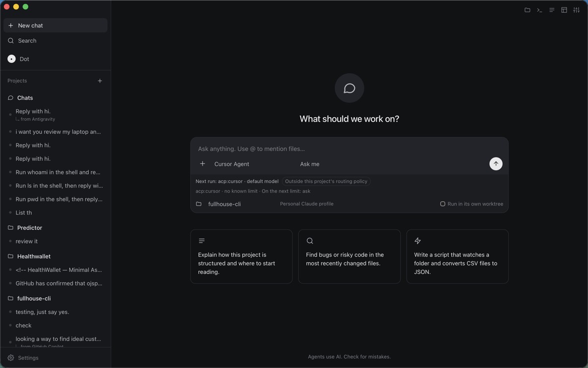Screen dimensions: 588x368
Task: Open the files folder icon in top toolbar
Action: coord(527,10)
